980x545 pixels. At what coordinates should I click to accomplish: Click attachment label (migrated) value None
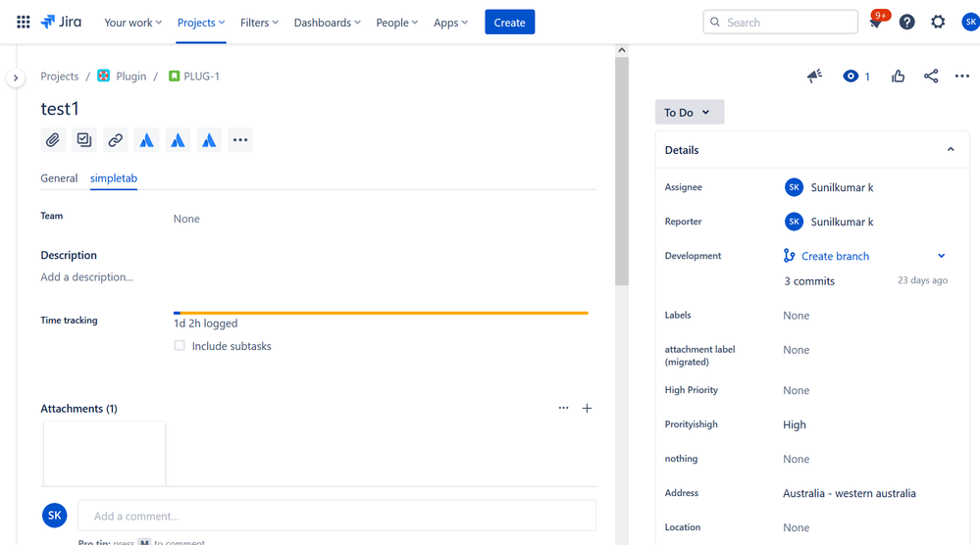click(796, 350)
